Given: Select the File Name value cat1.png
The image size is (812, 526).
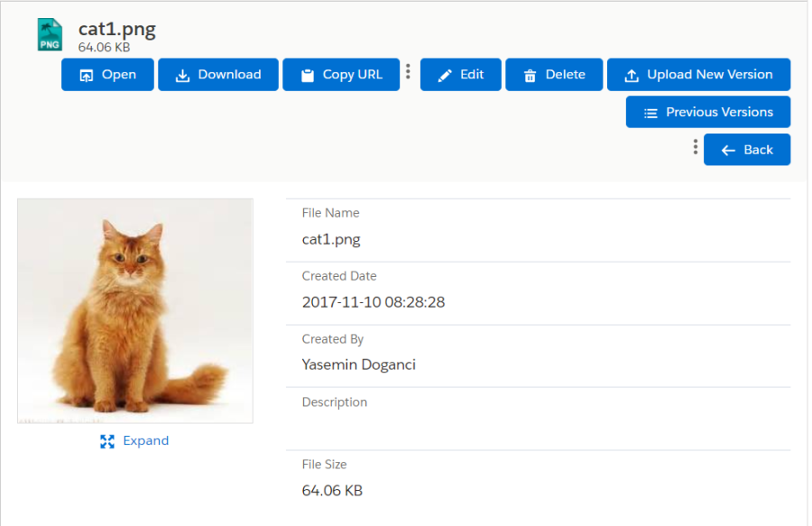Looking at the screenshot, I should [x=331, y=239].
